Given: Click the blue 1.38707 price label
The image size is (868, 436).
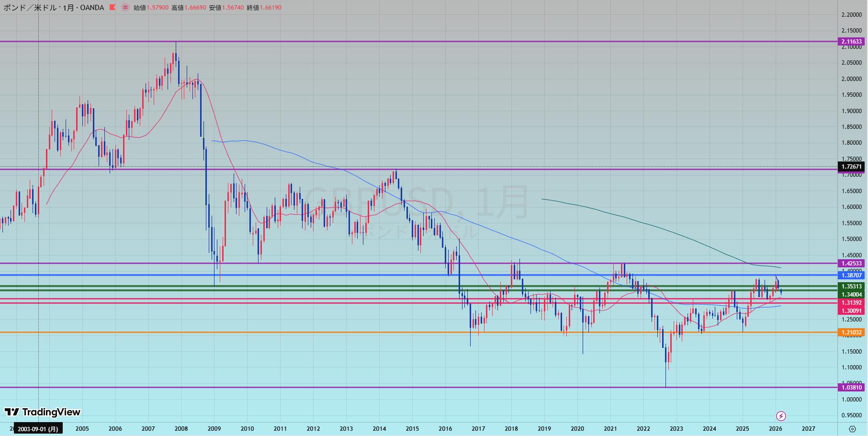Looking at the screenshot, I should coord(852,275).
